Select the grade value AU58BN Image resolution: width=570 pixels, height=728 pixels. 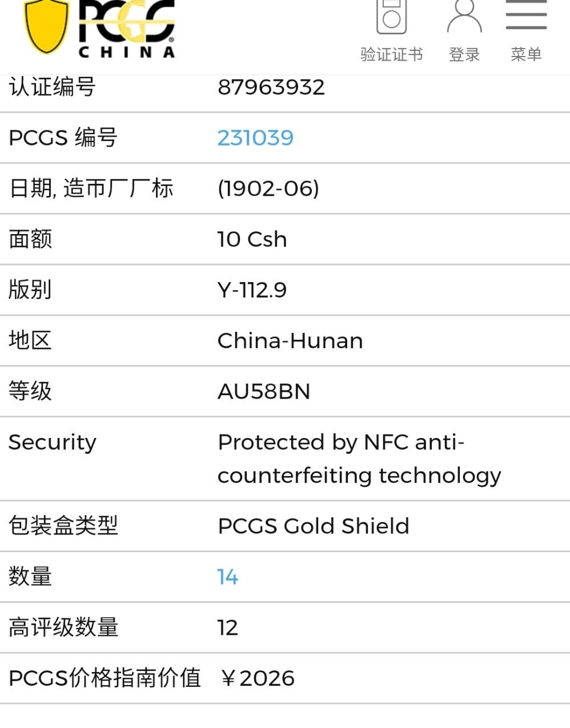coord(264,392)
